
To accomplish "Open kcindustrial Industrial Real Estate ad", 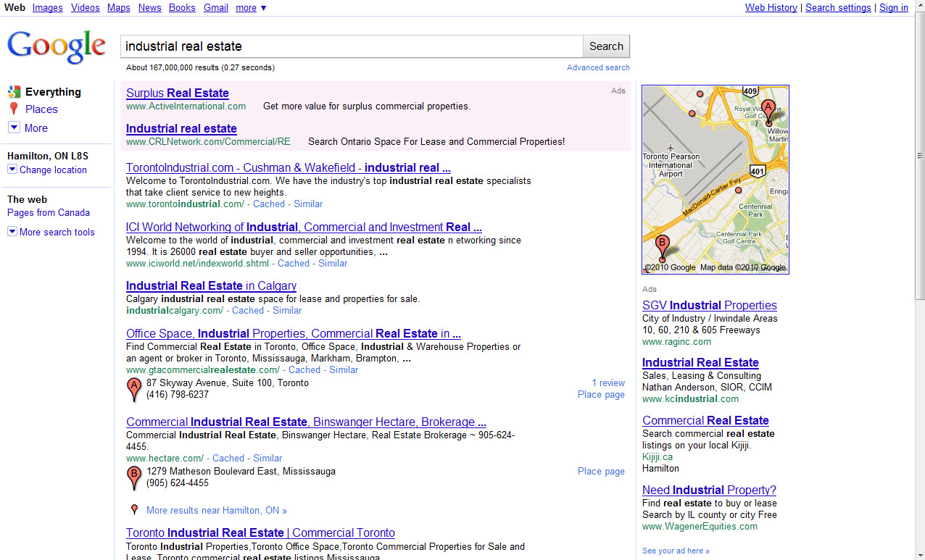I will pyautogui.click(x=700, y=362).
